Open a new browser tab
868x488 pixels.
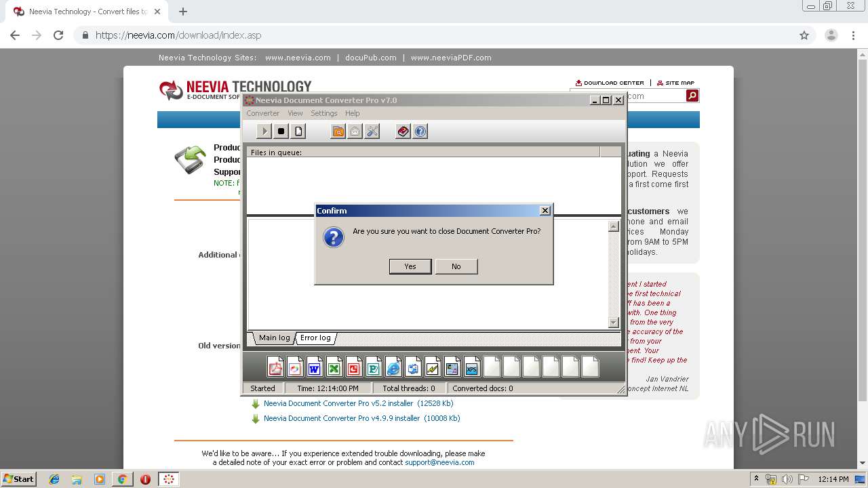click(182, 12)
